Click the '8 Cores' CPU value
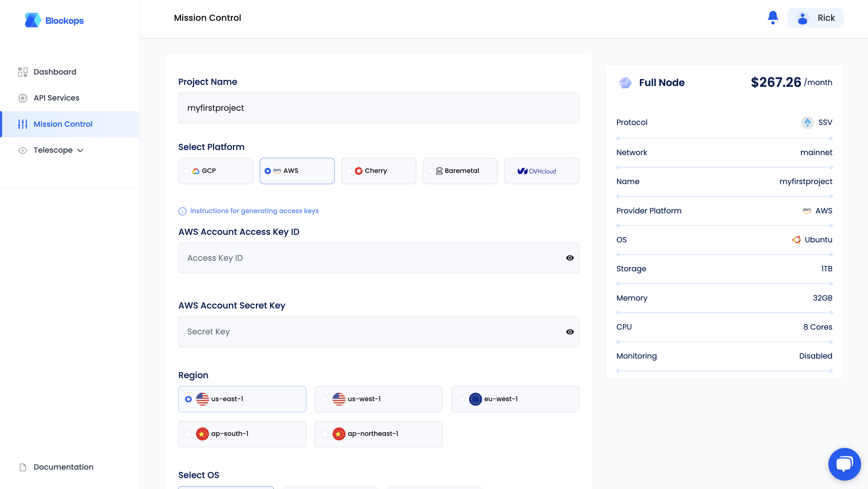Image resolution: width=868 pixels, height=489 pixels. [818, 327]
